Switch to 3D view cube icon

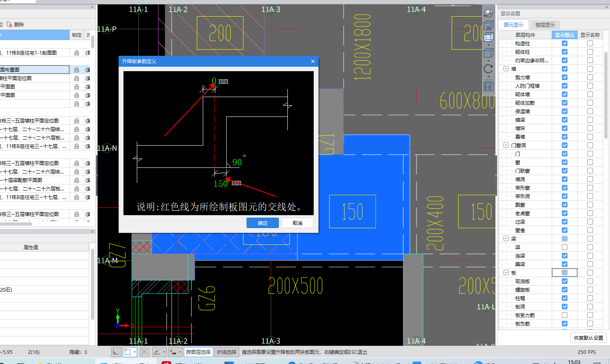coord(489,25)
